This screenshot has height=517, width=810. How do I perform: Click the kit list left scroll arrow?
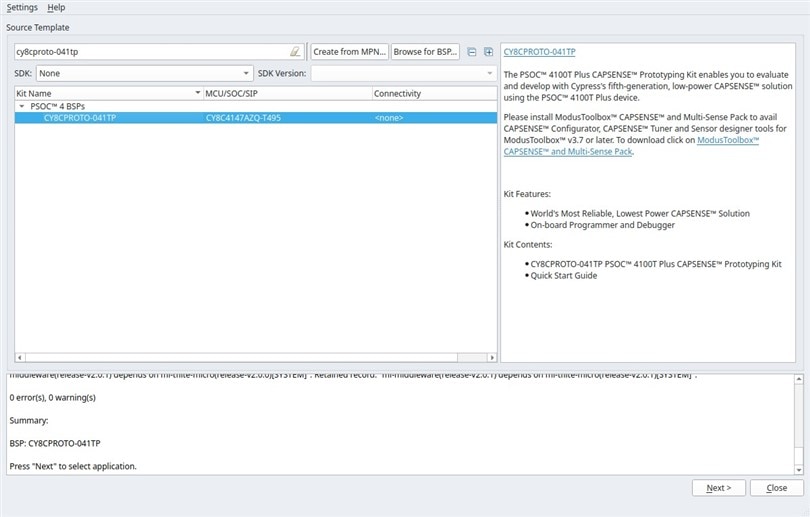[20, 357]
